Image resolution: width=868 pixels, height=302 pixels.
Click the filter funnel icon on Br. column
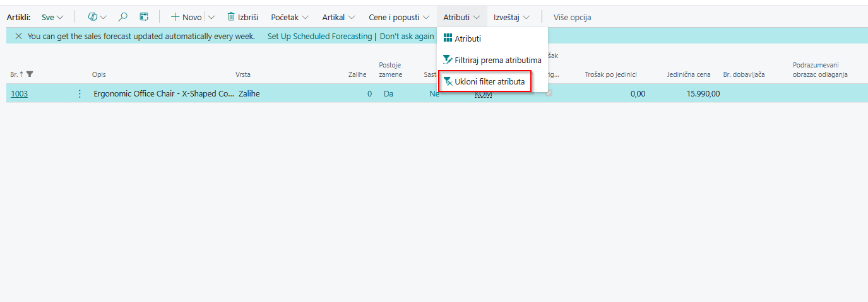tap(30, 74)
